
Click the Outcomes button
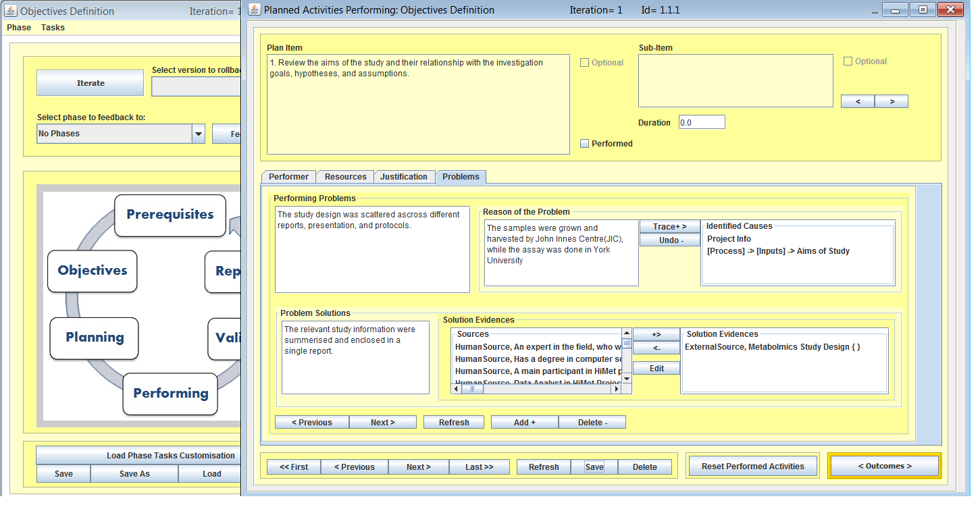pos(884,467)
